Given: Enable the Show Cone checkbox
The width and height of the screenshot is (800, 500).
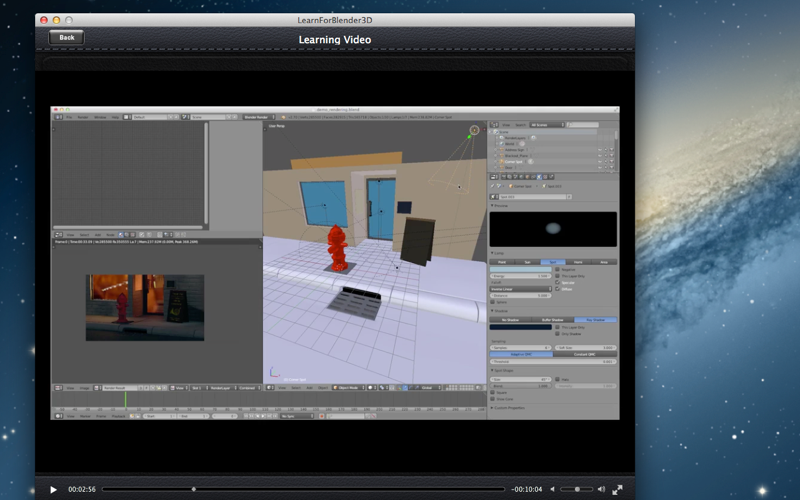Looking at the screenshot, I should tap(492, 399).
